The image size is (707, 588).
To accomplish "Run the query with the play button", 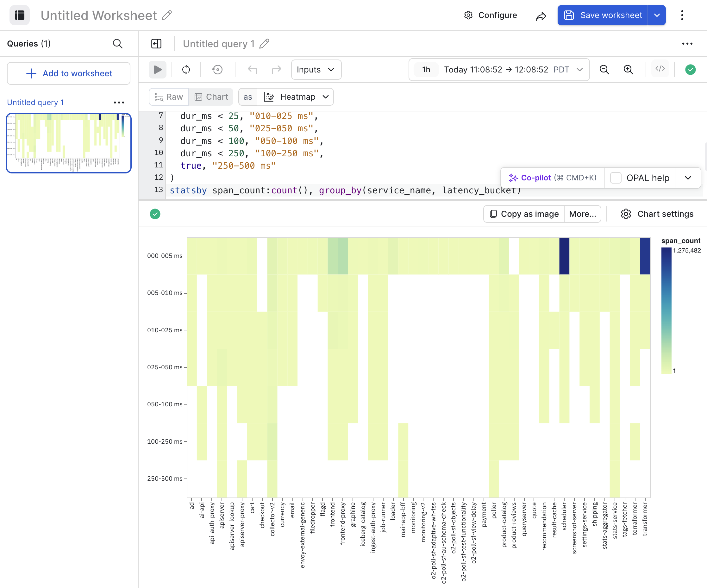I will (x=158, y=70).
